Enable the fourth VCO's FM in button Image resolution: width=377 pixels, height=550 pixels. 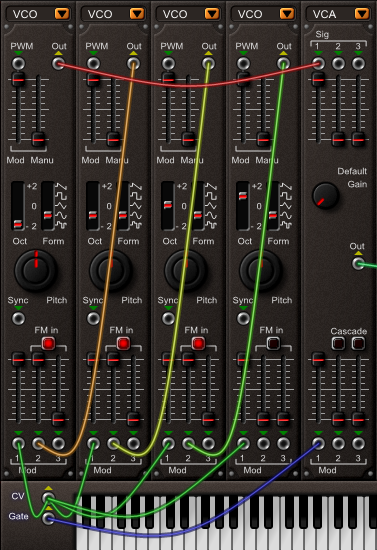[x=273, y=343]
